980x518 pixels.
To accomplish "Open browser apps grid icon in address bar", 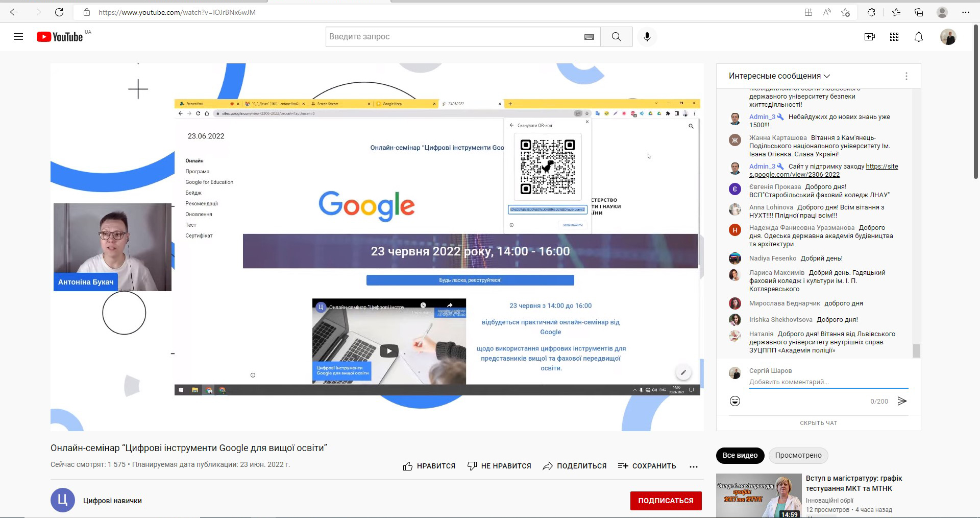I will [x=808, y=12].
